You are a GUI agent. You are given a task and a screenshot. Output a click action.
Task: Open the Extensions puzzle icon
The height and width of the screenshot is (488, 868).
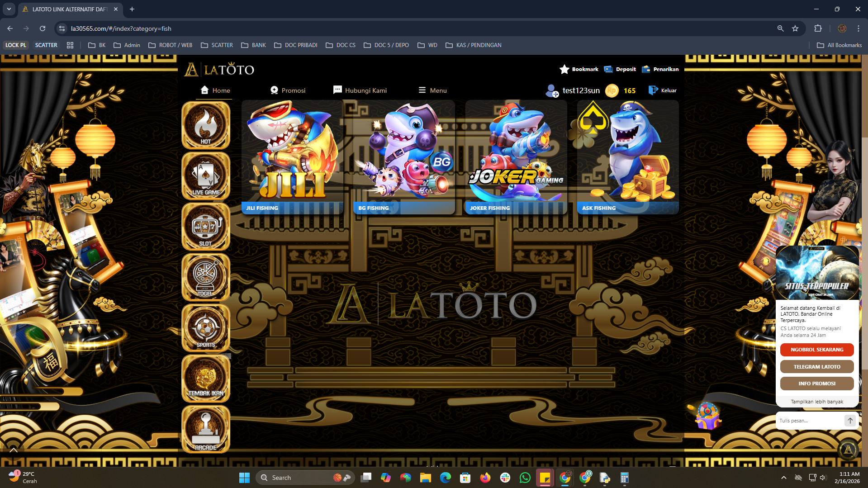[818, 28]
